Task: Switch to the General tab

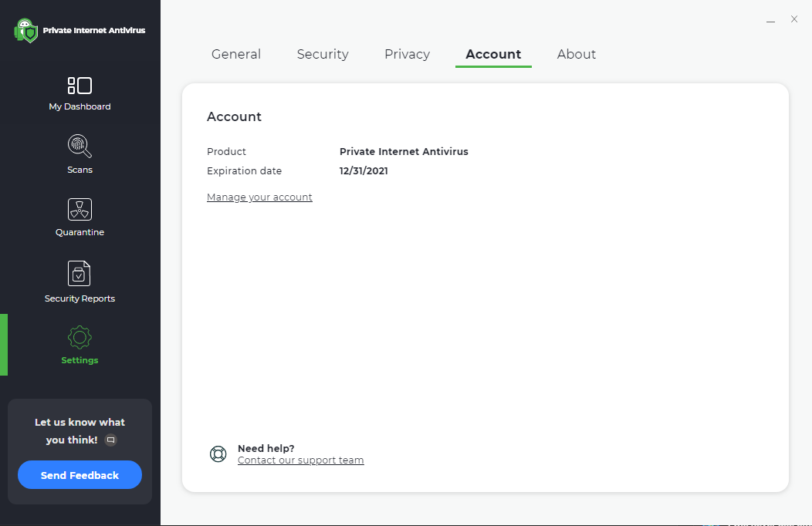Action: tap(236, 54)
